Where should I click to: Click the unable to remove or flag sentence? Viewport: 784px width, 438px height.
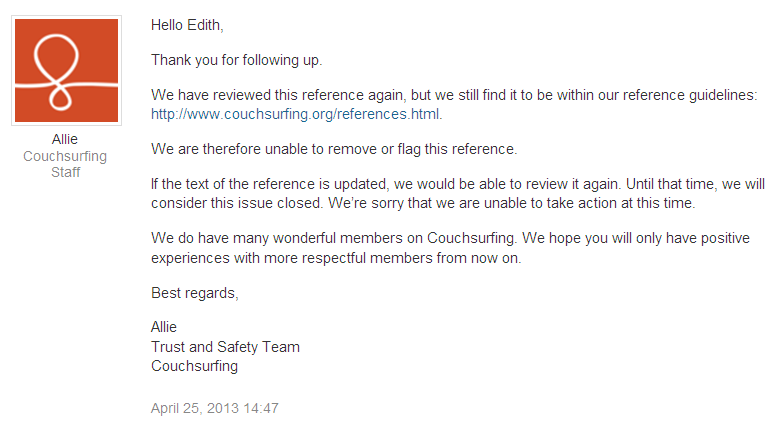(334, 149)
